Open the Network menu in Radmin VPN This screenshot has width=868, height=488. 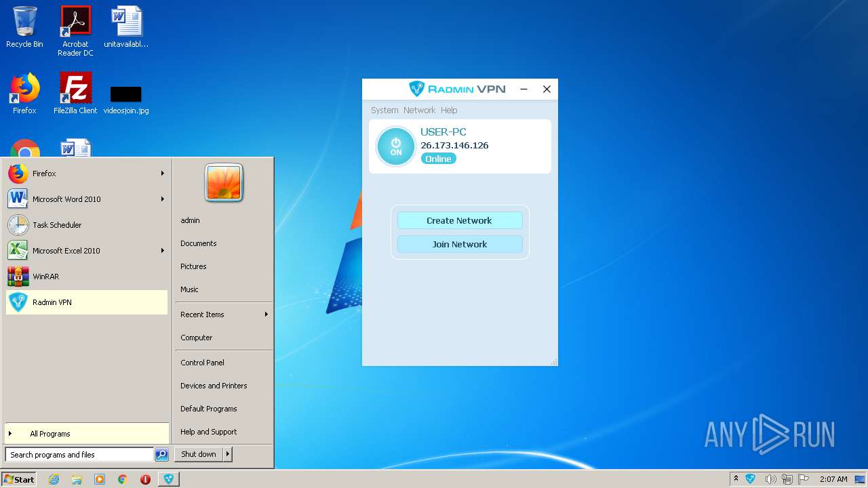coord(419,110)
